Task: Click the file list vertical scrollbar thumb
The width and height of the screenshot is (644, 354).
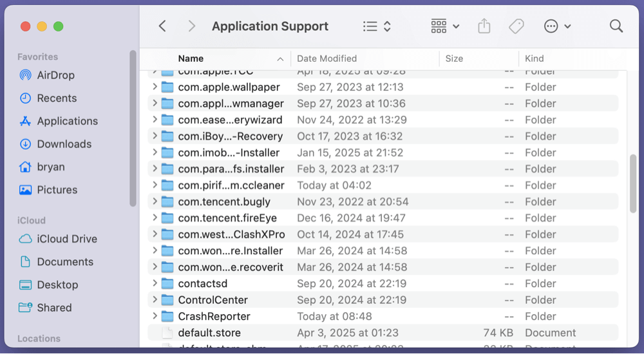Action: (633, 183)
